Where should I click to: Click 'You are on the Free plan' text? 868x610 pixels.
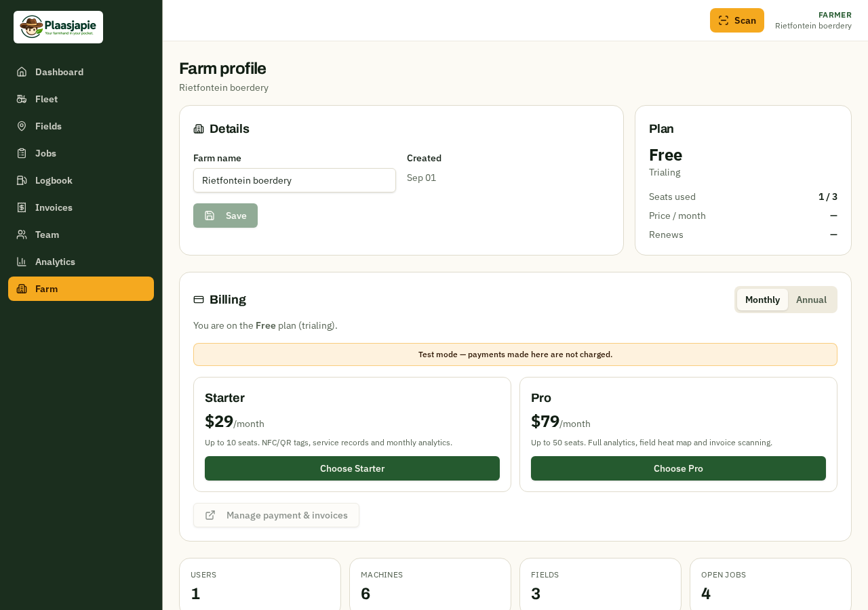point(265,325)
